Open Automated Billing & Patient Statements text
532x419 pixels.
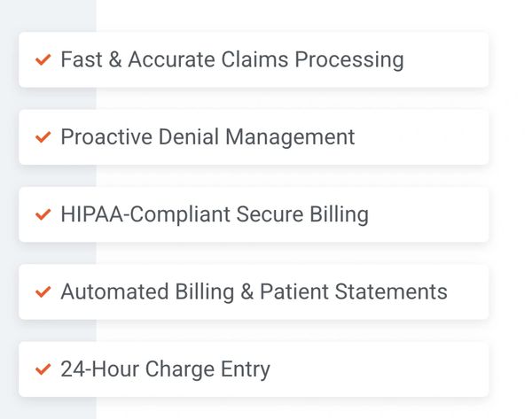pos(254,292)
